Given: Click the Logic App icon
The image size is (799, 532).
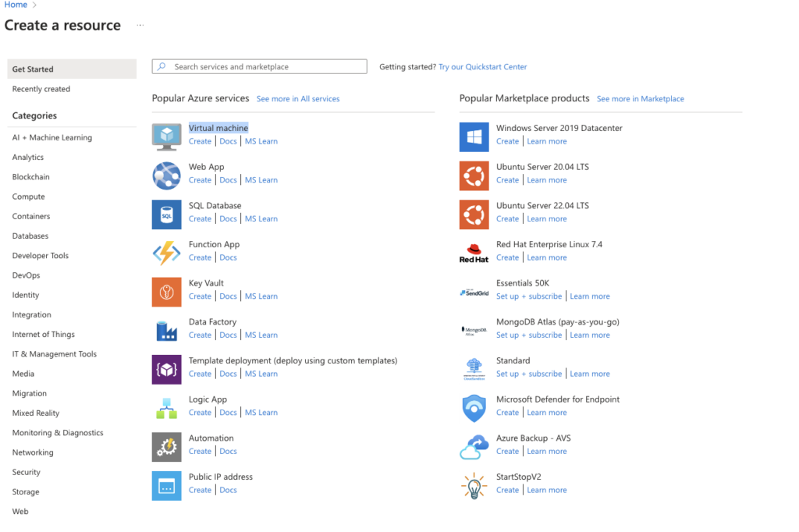Looking at the screenshot, I should pos(167,408).
